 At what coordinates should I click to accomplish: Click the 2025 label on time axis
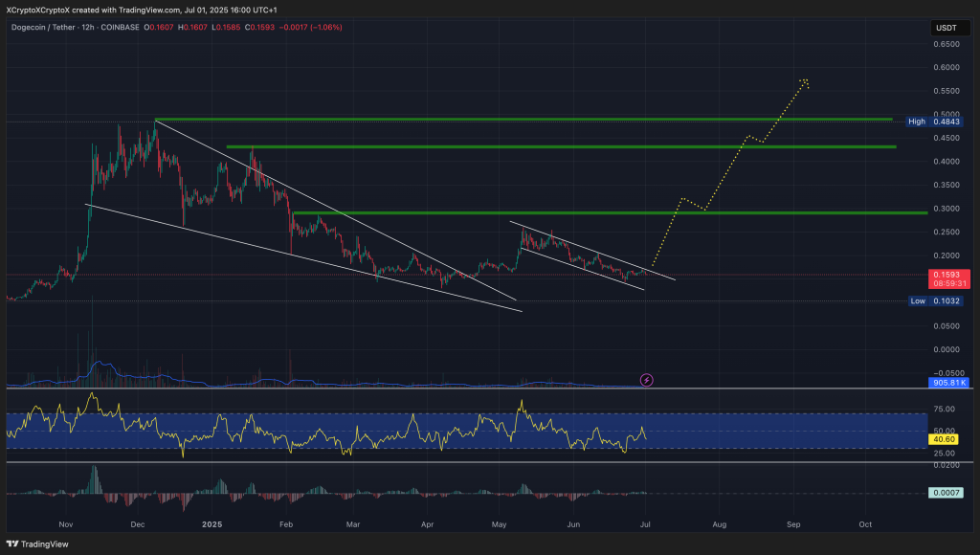tap(212, 525)
